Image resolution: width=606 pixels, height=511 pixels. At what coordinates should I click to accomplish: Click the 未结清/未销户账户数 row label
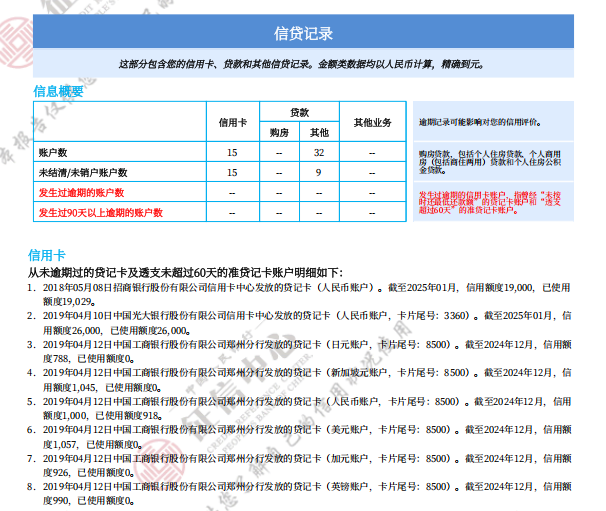(83, 173)
